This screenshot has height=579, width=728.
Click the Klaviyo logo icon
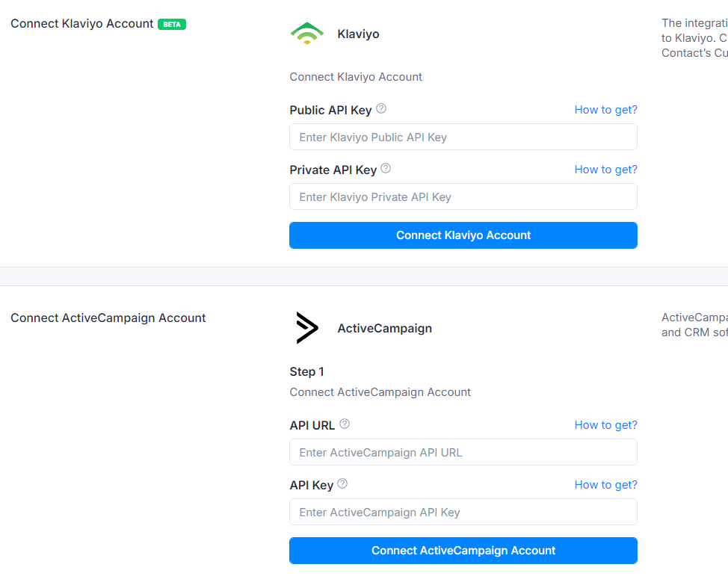tap(307, 34)
